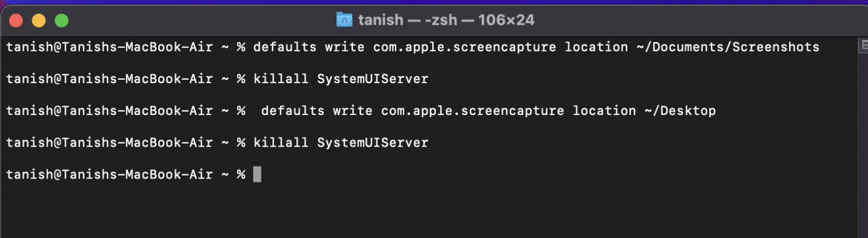Minimize Terminal using the yellow button
Viewport: 868px width, 238px height.
pos(39,21)
